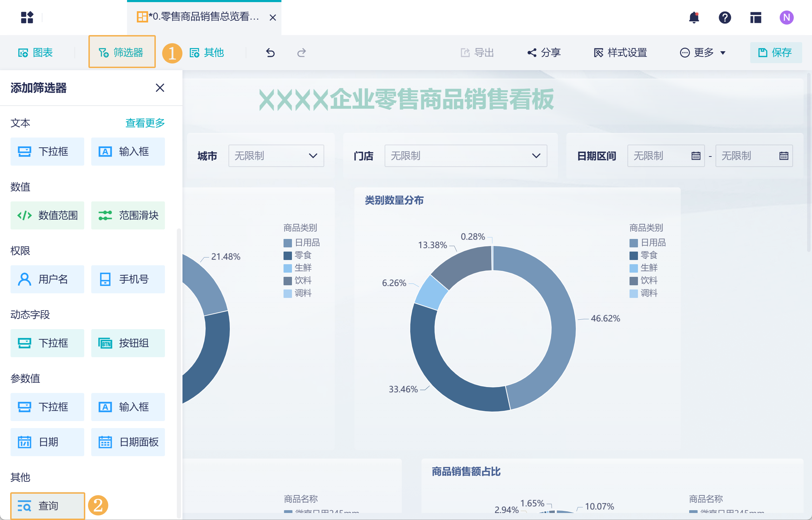Open the app grid home icon
The height and width of the screenshot is (520, 812).
pos(27,18)
